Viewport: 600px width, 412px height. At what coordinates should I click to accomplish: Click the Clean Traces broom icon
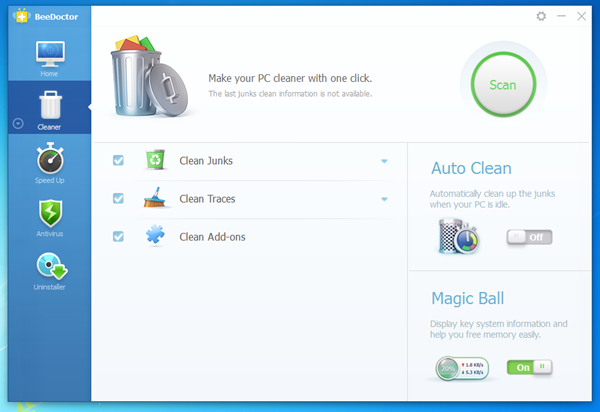(155, 197)
